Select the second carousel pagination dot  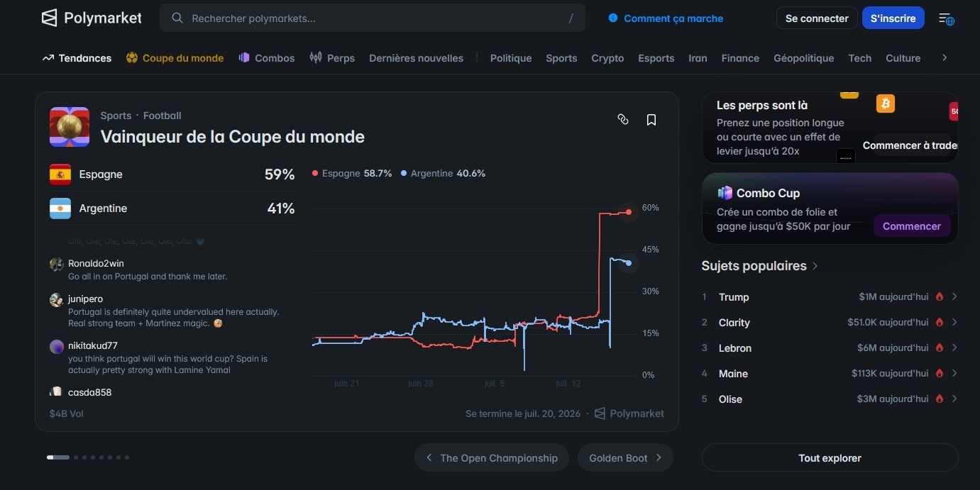click(76, 457)
